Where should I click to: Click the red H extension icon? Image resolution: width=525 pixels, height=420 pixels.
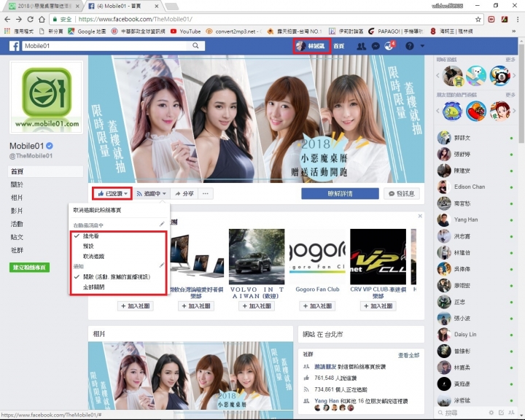(x=491, y=20)
